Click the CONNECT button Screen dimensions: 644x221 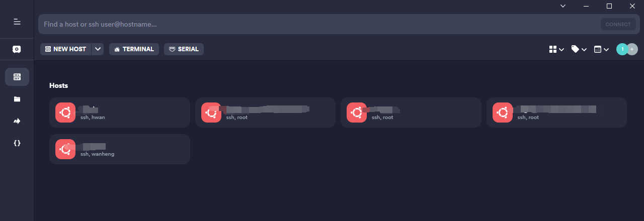[618, 24]
